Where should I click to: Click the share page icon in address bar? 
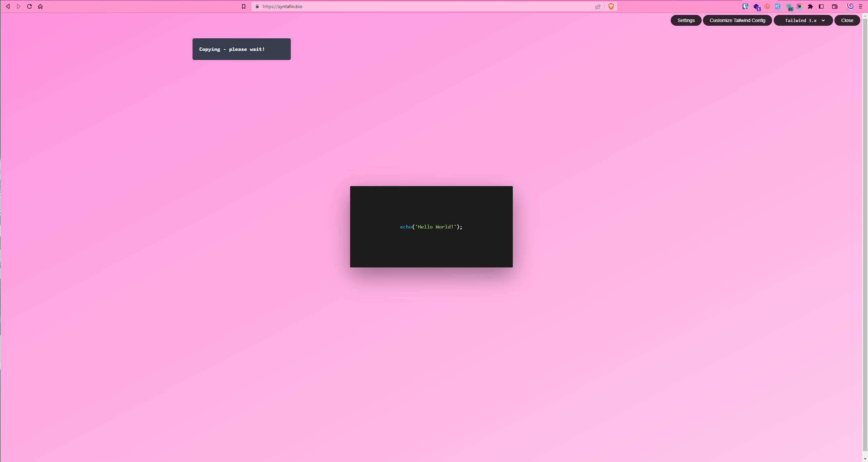tap(598, 6)
